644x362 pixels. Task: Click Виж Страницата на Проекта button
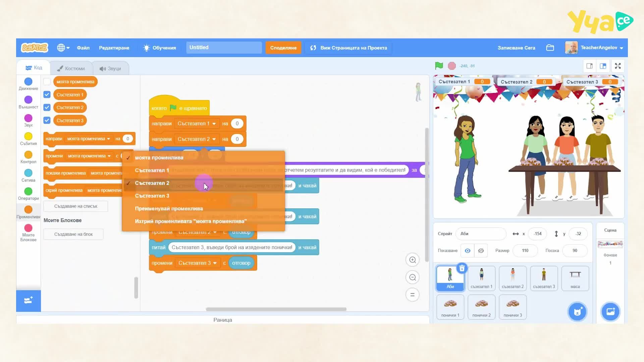(349, 48)
